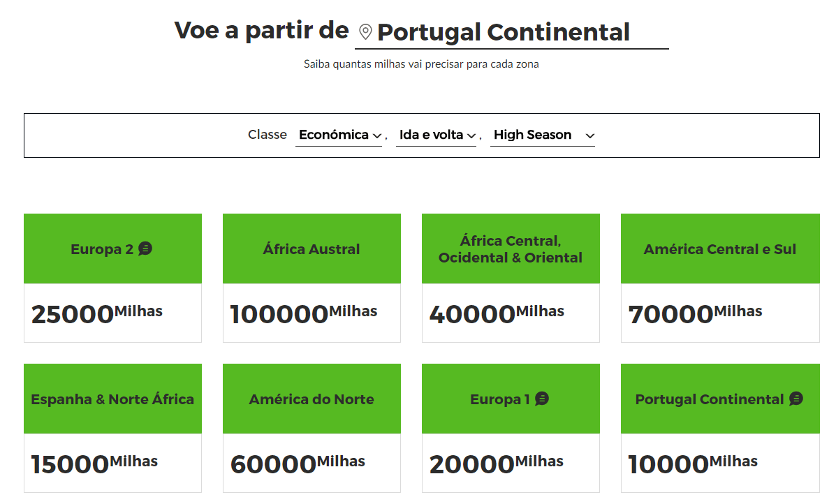Click the 10000 Milhas value box
The image size is (836, 504).
[720, 463]
